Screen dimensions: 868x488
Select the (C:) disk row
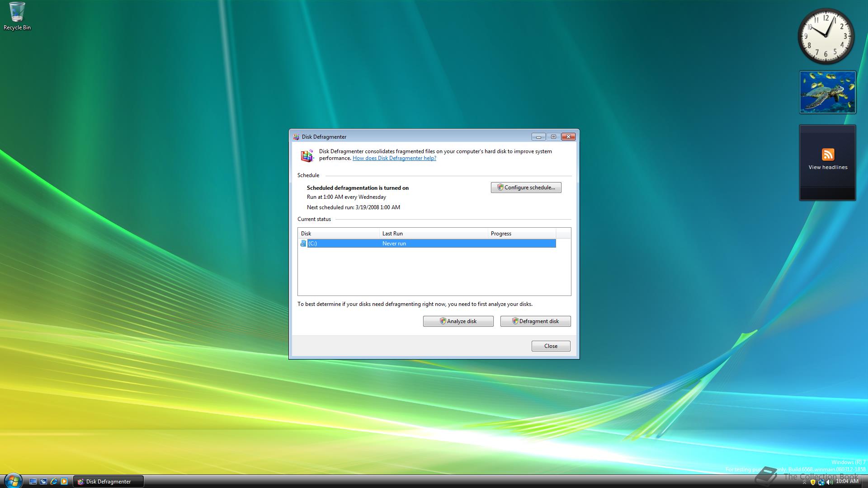tap(428, 244)
